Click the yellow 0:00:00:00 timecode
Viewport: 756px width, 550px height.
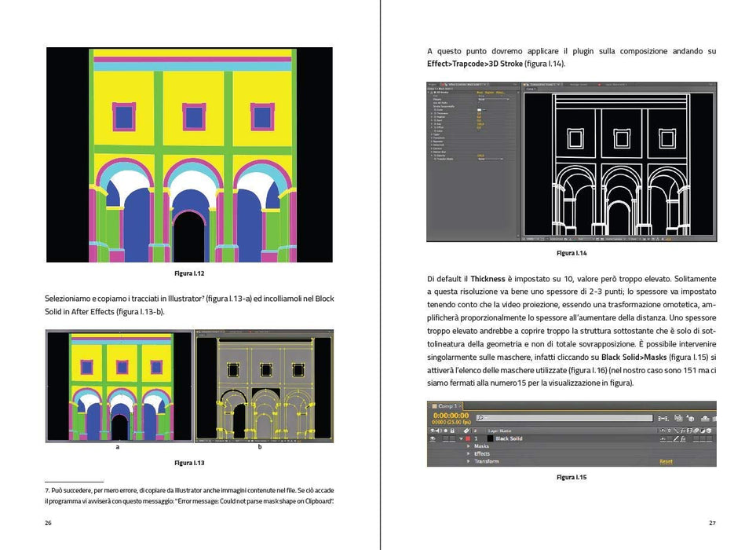click(x=451, y=416)
